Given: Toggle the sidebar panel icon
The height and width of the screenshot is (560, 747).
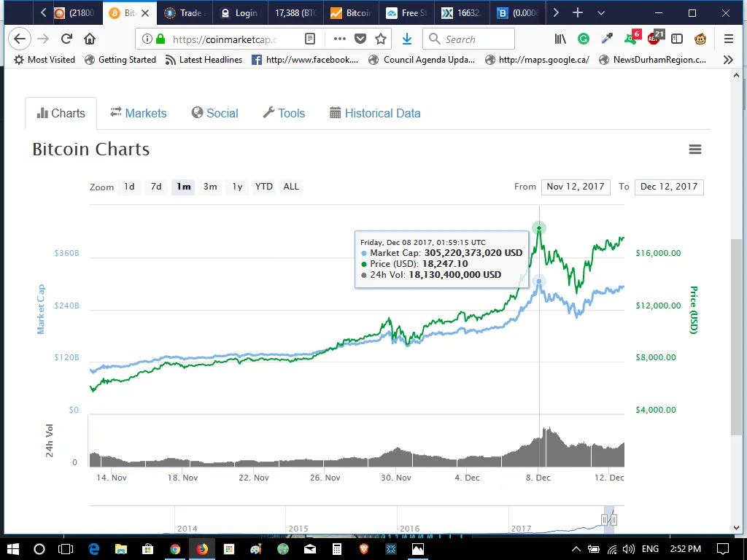Looking at the screenshot, I should click(676, 39).
